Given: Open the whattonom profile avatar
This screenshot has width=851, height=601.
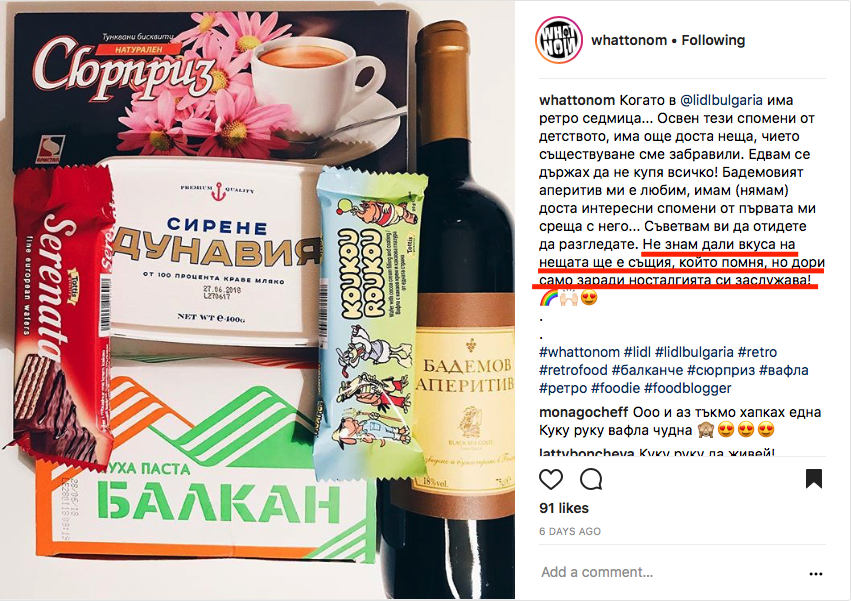Looking at the screenshot, I should 559,40.
